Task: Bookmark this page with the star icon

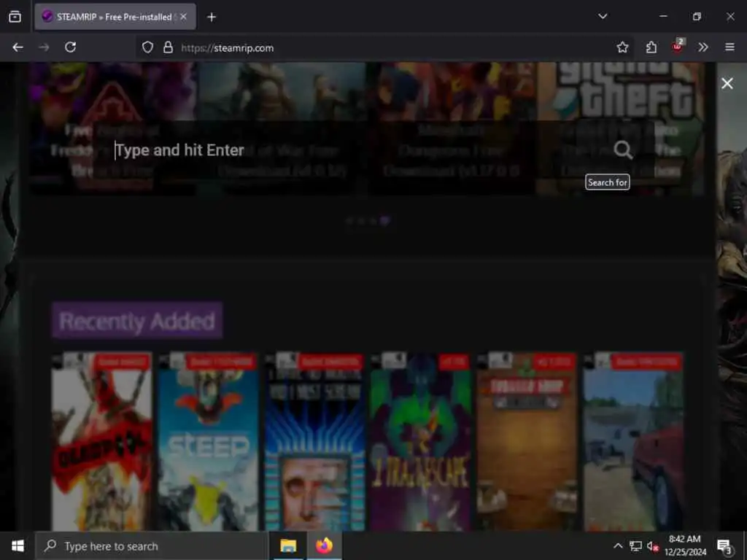Action: click(x=622, y=47)
